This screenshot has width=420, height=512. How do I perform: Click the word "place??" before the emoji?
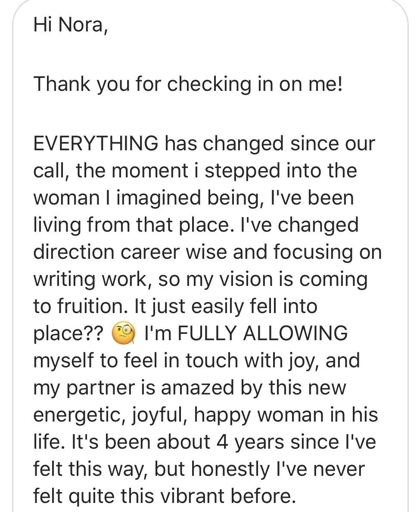[x=69, y=334]
